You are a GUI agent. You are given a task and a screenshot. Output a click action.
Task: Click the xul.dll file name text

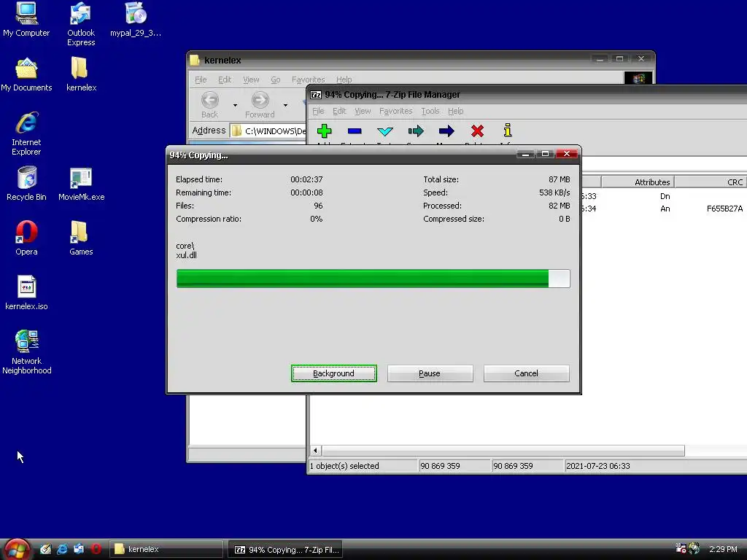tap(186, 255)
